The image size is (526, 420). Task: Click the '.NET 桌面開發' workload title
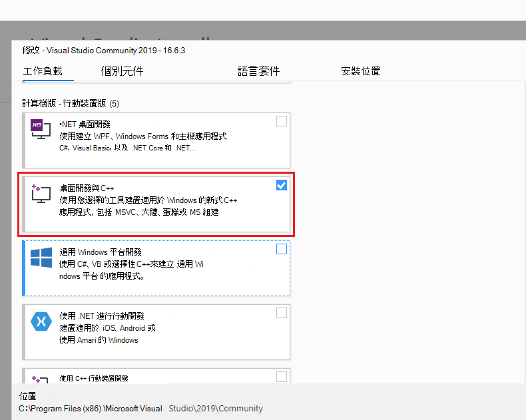[x=85, y=124]
